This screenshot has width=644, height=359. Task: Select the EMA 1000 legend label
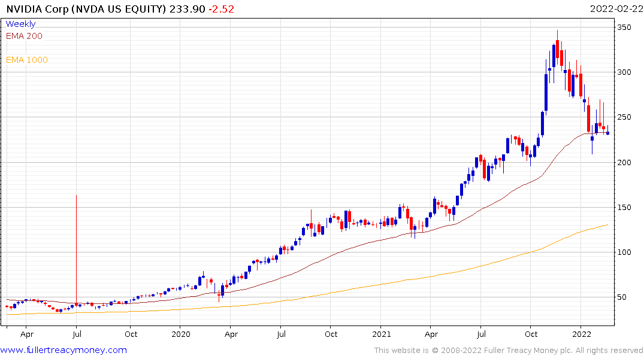pos(27,60)
